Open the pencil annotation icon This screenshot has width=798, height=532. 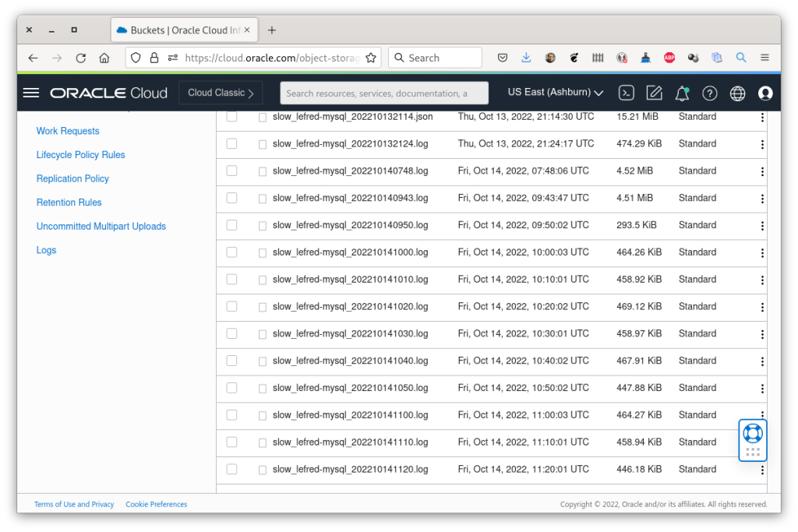[x=654, y=92]
